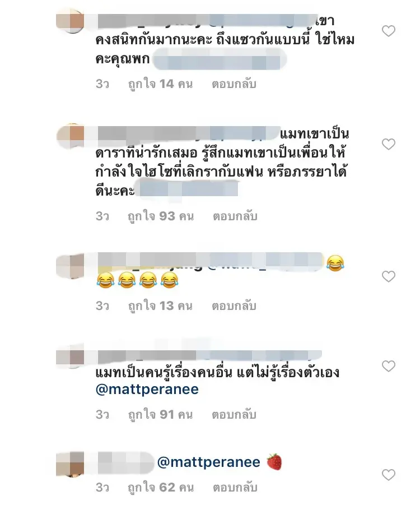This screenshot has width=420, height=505.
Task: View the 13 likes count list
Action: point(160,305)
